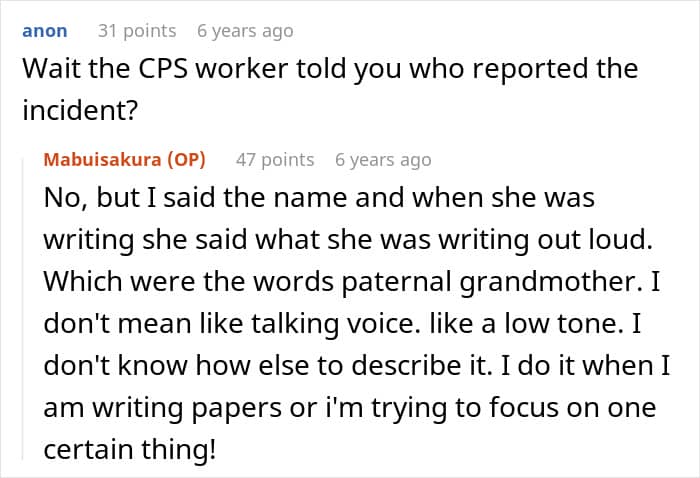Click the words No, but I said
The width and height of the screenshot is (700, 478).
pos(129,197)
